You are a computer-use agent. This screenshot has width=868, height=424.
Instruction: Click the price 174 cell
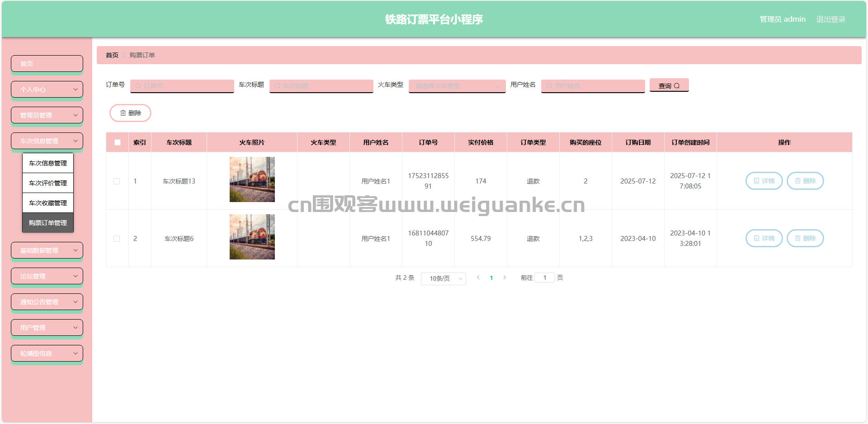tap(481, 181)
